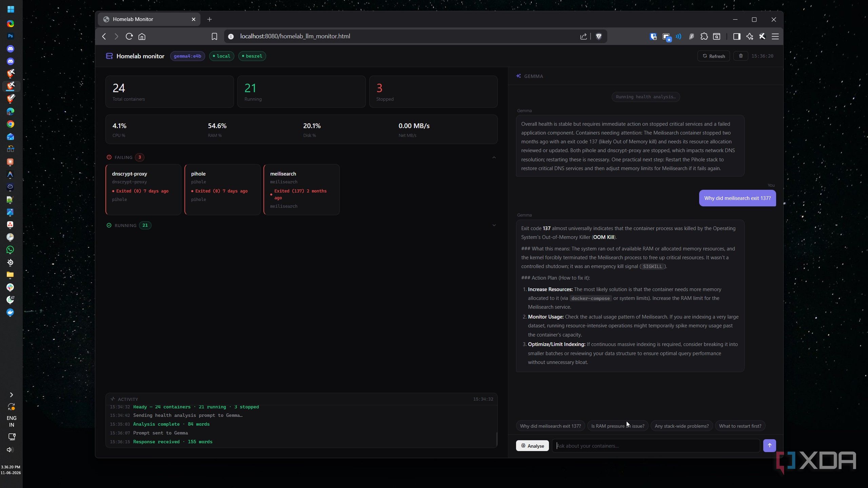Open the pihole container card

coord(222,189)
